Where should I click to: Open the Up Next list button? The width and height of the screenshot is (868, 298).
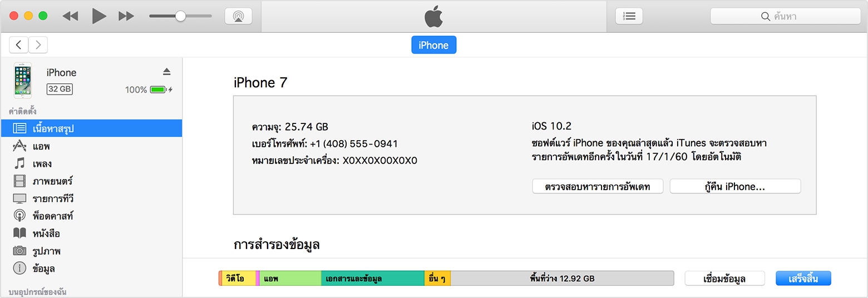629,17
